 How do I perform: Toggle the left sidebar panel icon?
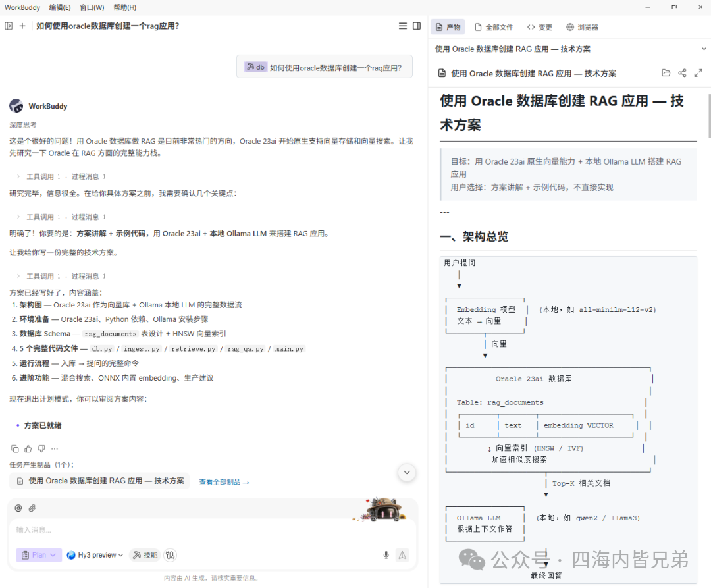tap(9, 26)
